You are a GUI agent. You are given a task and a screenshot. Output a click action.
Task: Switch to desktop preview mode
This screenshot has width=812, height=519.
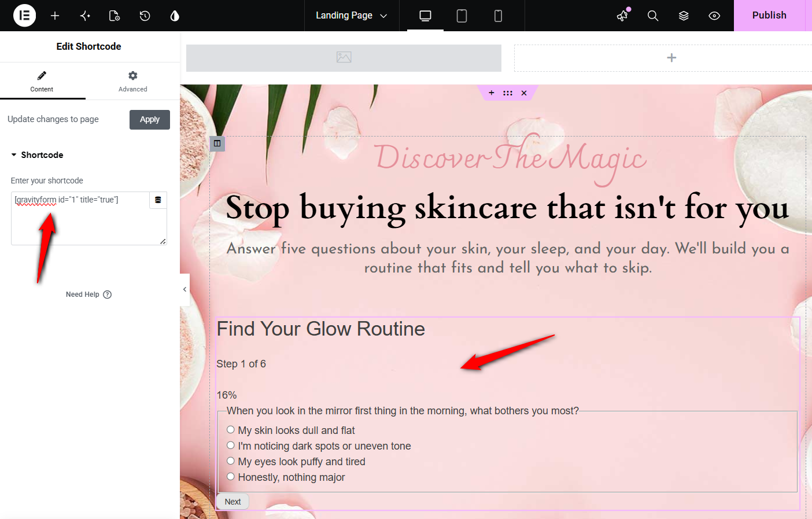426,16
